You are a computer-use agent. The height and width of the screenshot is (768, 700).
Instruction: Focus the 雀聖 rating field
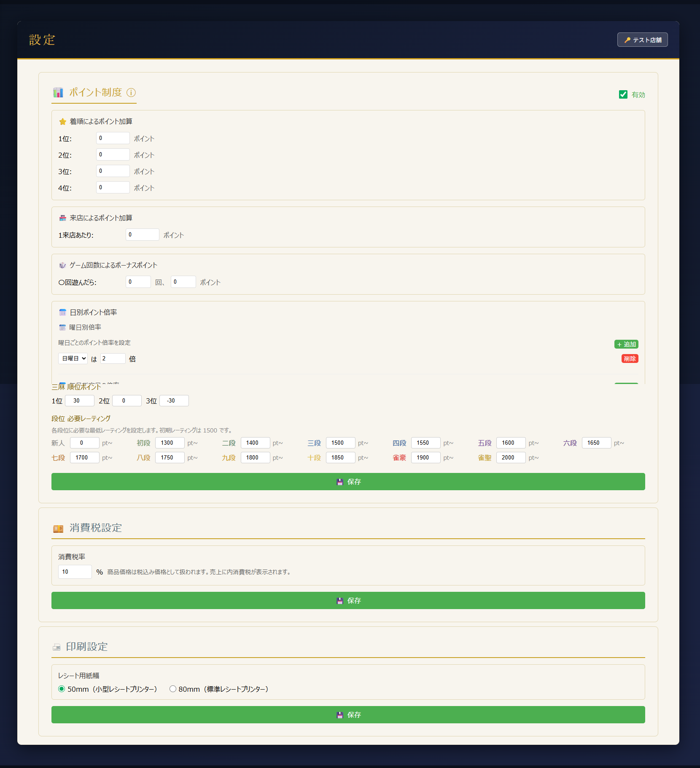pyautogui.click(x=511, y=458)
